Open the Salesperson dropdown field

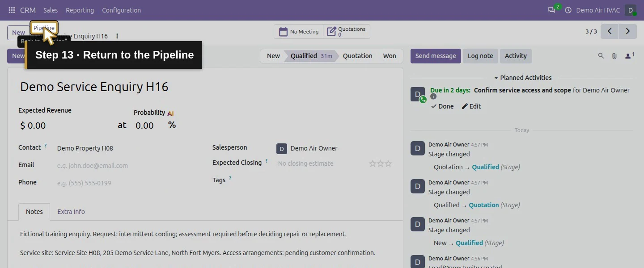coord(334,148)
